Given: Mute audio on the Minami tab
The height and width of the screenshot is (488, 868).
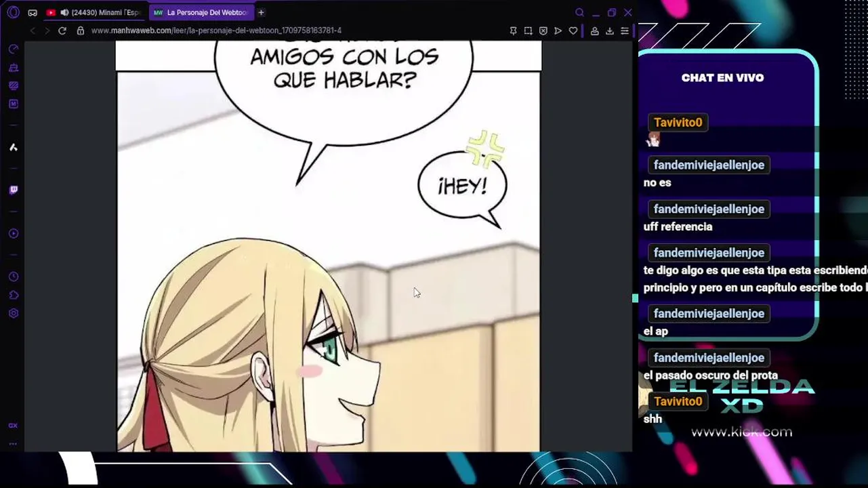Looking at the screenshot, I should [x=64, y=12].
